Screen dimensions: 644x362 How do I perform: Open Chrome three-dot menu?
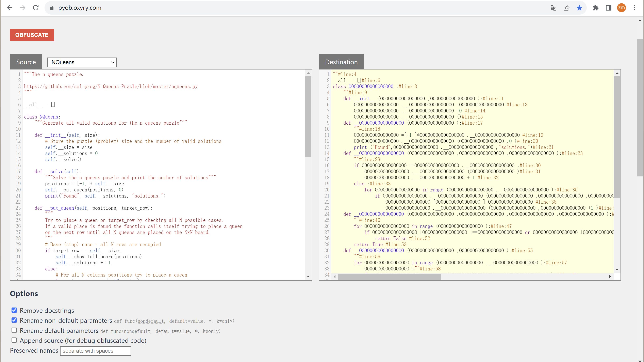[x=634, y=8]
